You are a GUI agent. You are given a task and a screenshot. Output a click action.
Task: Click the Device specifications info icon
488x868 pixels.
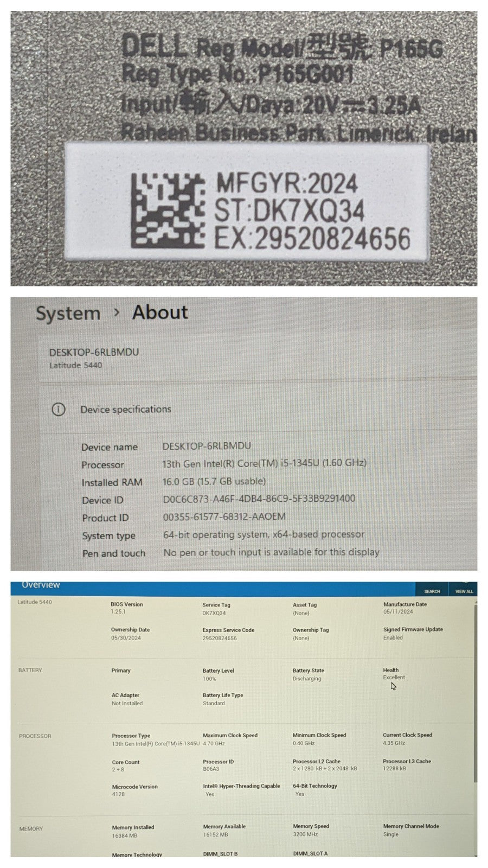tap(58, 410)
